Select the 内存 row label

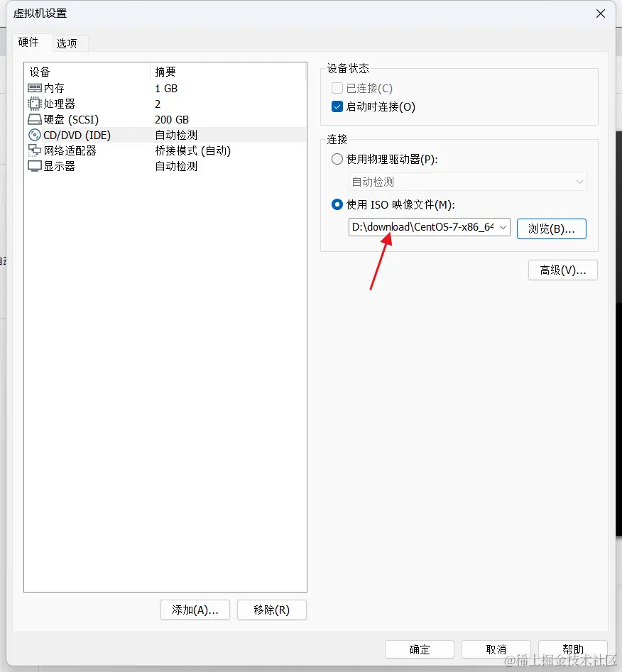[54, 88]
